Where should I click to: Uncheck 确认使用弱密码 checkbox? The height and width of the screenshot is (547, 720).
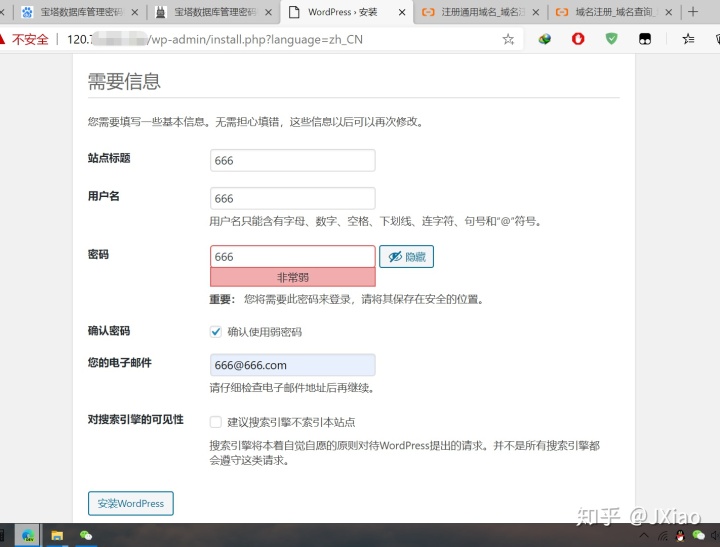215,332
